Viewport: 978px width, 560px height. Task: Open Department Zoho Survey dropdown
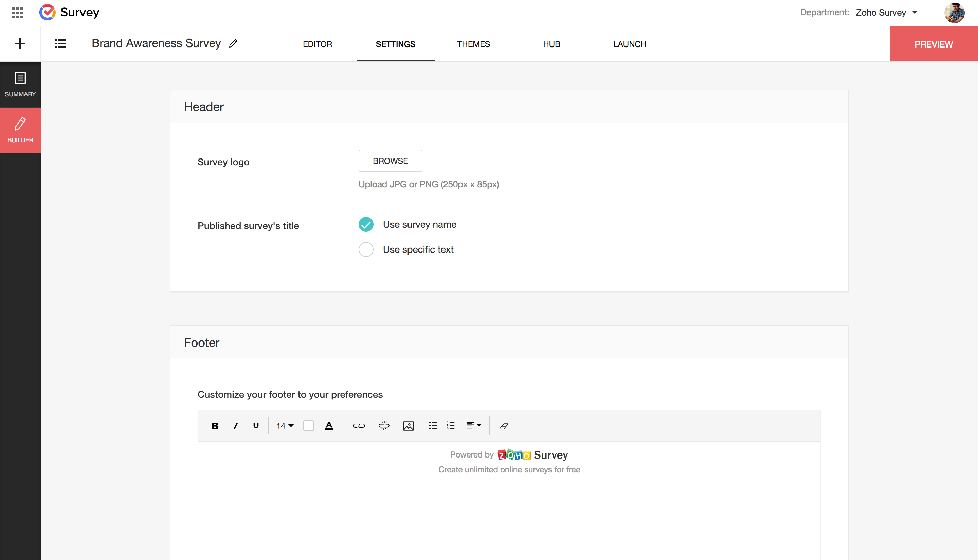[887, 13]
